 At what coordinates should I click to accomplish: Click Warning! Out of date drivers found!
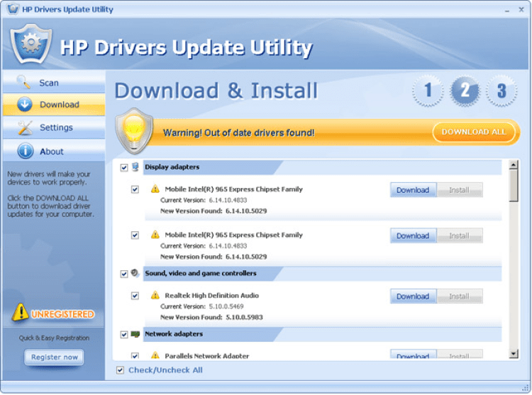click(239, 133)
